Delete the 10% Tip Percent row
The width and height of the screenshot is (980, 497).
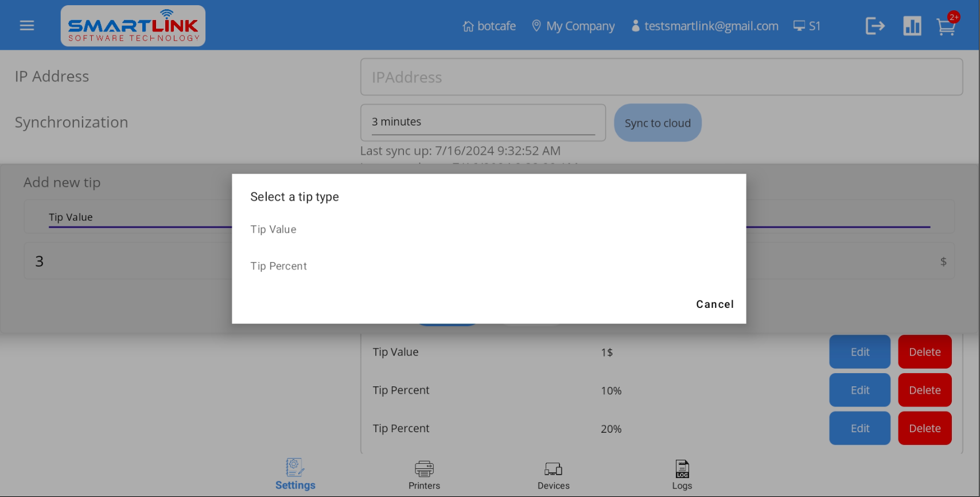[x=924, y=390]
